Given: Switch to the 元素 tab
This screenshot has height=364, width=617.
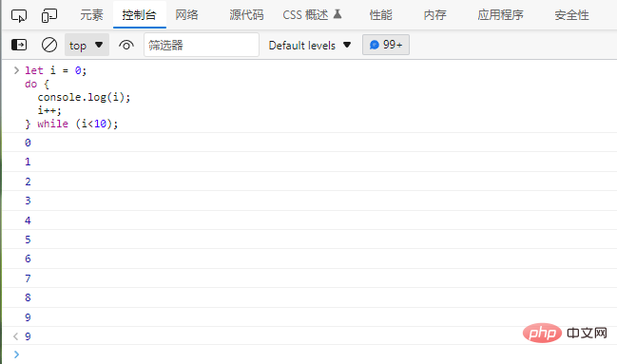Looking at the screenshot, I should coord(91,15).
